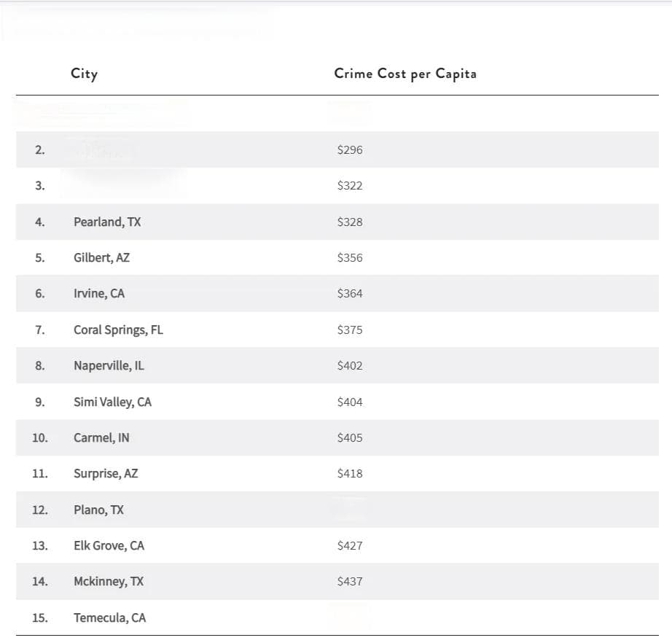Select the Mckinney, TX city name
Viewport: 672px width, 643px height.
109,582
